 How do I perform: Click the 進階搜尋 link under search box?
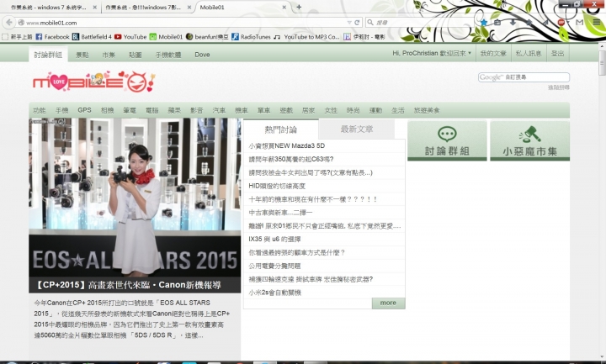click(x=559, y=87)
